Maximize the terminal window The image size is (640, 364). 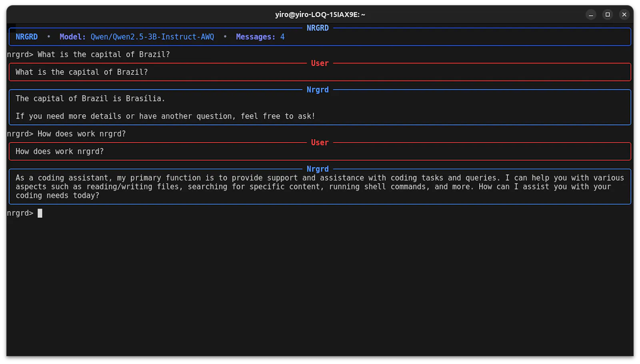pyautogui.click(x=607, y=15)
